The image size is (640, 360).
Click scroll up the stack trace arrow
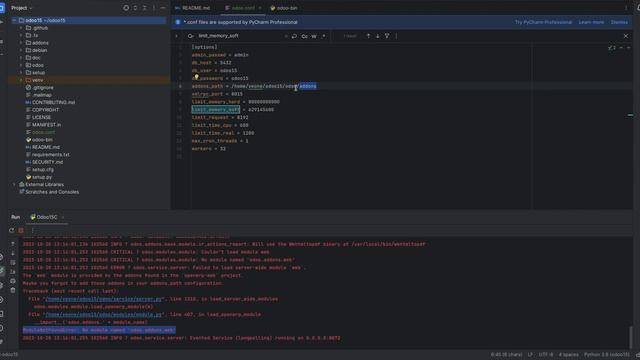[13, 244]
